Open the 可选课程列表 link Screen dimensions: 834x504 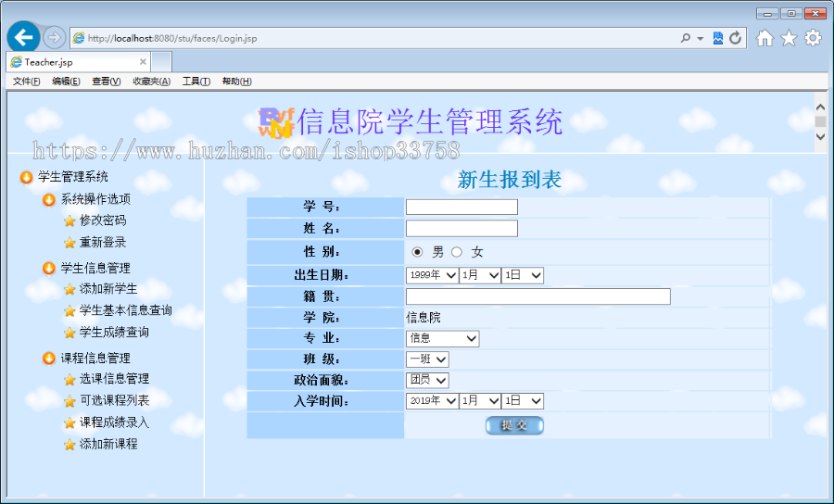(114, 400)
